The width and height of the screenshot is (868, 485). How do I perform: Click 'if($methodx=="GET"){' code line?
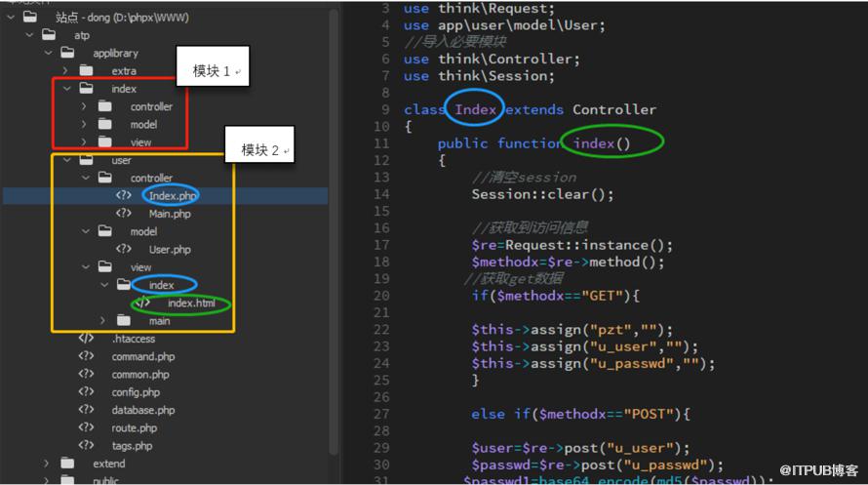pyautogui.click(x=555, y=296)
